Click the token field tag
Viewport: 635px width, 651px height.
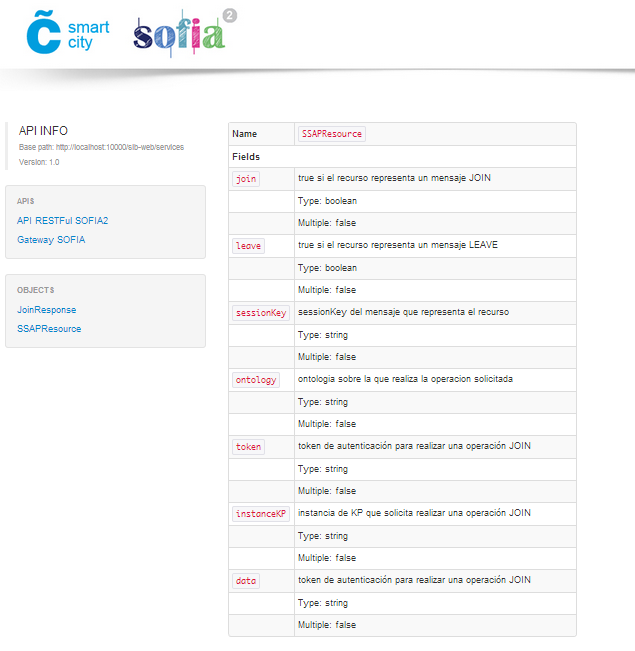[248, 447]
